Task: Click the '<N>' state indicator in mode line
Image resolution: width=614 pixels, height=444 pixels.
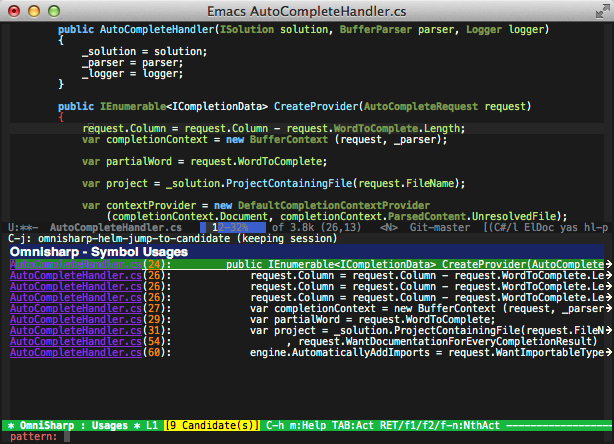Action: click(389, 227)
